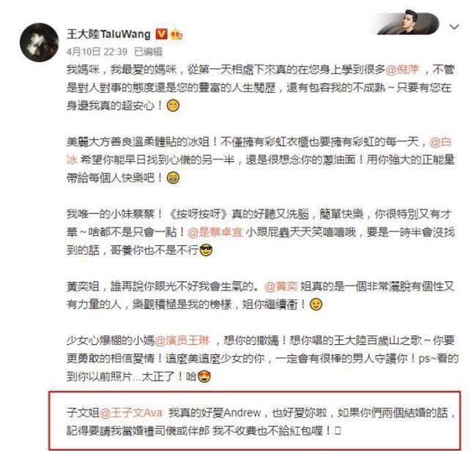Click the card background photo at top right
This screenshot has width=476, height=451.
408,23
